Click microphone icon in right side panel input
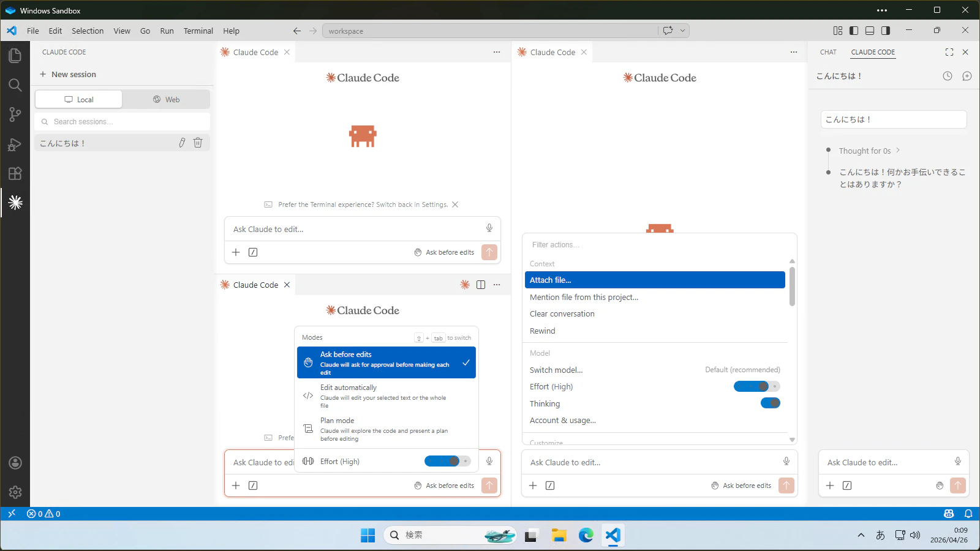 tap(958, 462)
